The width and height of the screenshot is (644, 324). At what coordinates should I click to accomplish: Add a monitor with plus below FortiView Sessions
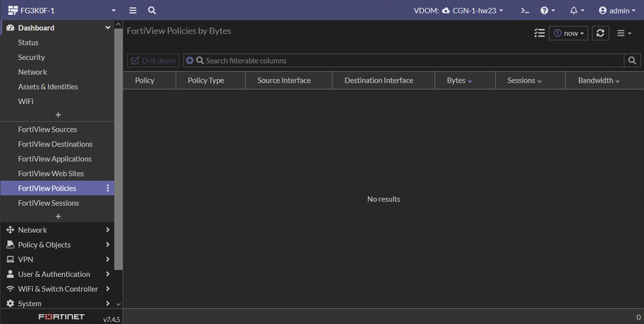point(58,216)
